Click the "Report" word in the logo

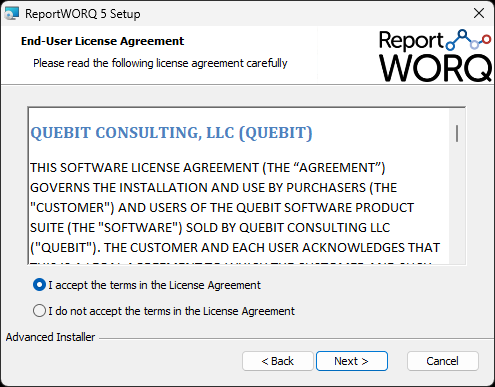411,41
